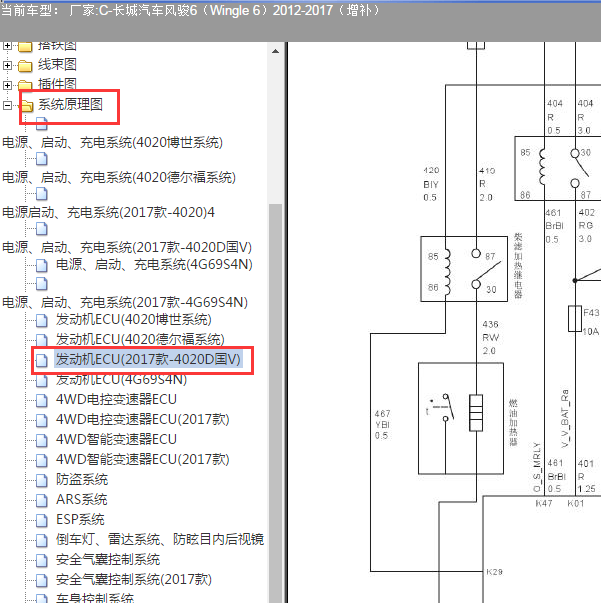601x603 pixels.
Task: Click the 燃油加热器 component in diagram
Action: [461, 418]
